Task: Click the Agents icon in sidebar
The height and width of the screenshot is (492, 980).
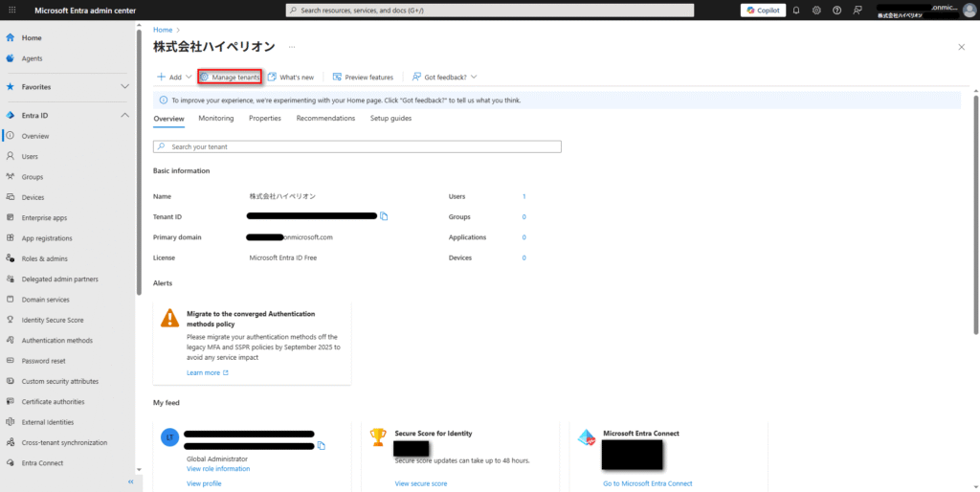Action: (x=10, y=58)
